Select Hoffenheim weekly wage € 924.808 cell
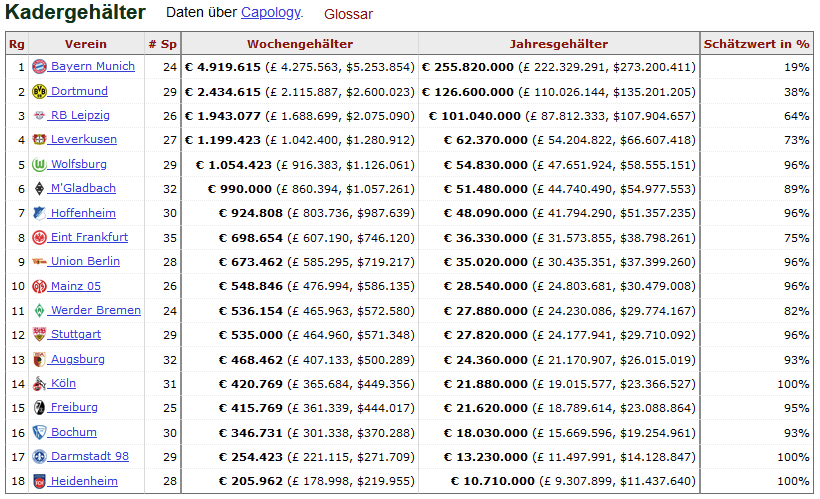 [x=300, y=213]
